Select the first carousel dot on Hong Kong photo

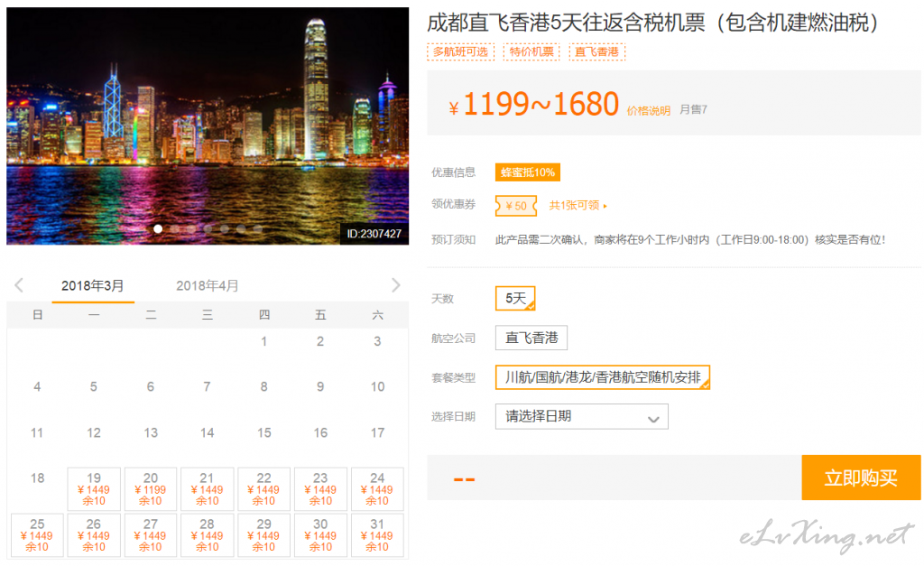click(158, 228)
